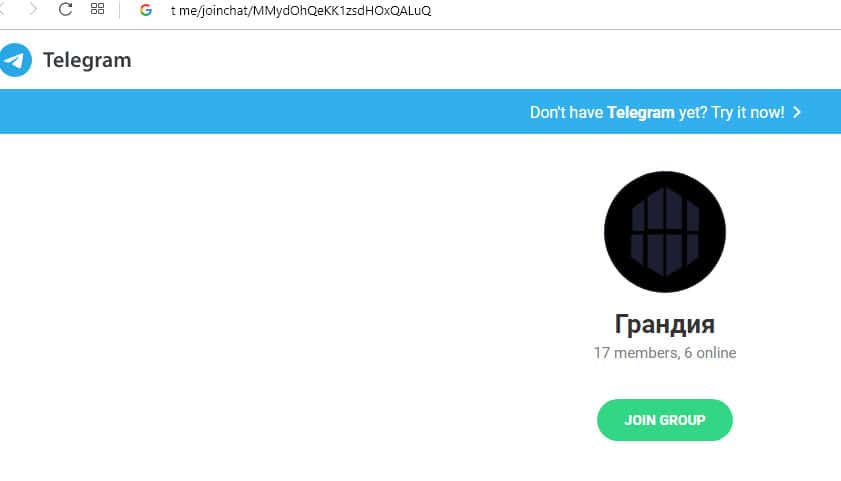The width and height of the screenshot is (841, 481).
Task: Click the JOIN GROUP button
Action: (x=665, y=420)
